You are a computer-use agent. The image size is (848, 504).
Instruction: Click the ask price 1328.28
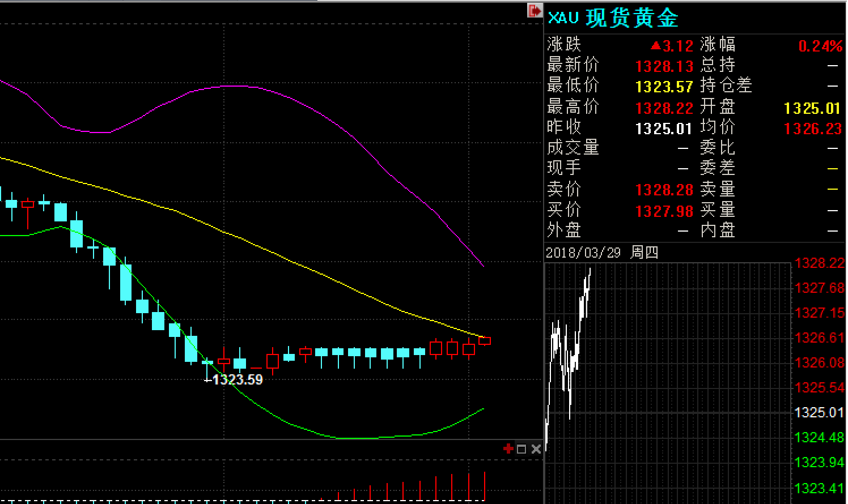[x=664, y=190]
